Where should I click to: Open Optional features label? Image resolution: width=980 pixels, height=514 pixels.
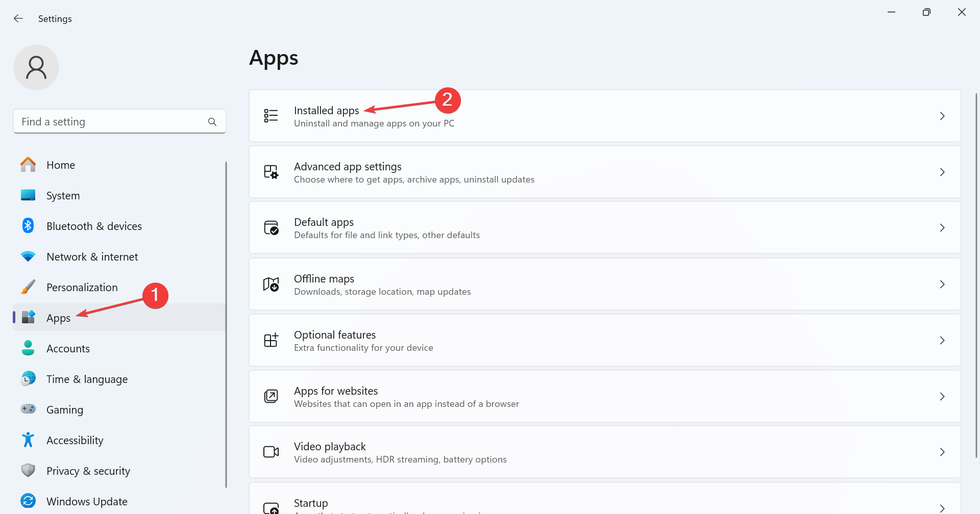click(x=335, y=335)
